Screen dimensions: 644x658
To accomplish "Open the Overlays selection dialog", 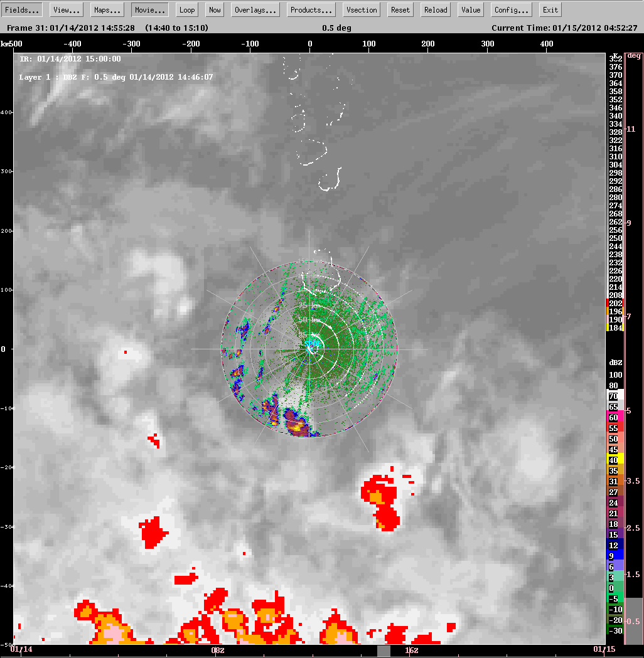I will click(255, 9).
